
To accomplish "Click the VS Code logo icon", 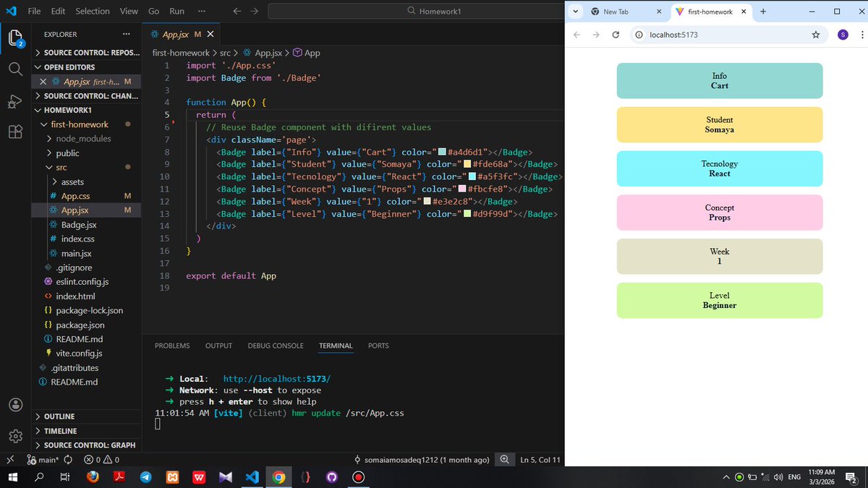I will click(x=12, y=12).
